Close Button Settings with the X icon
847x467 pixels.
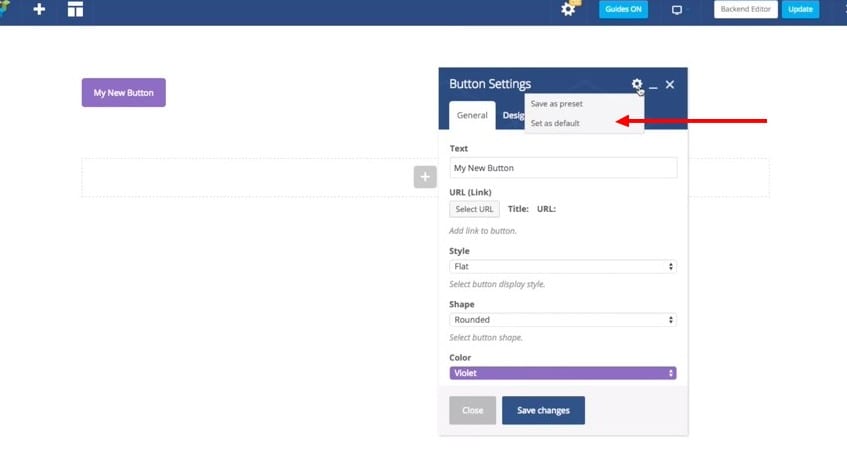coord(670,85)
